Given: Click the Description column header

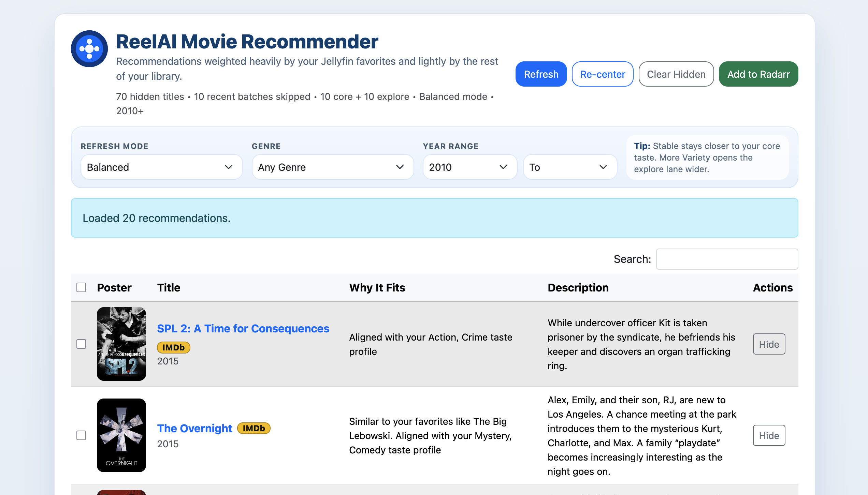Looking at the screenshot, I should coord(578,287).
